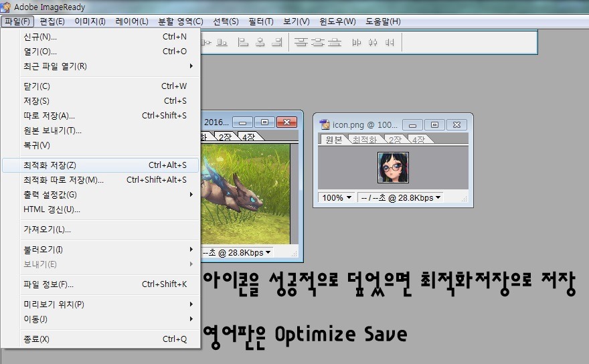Open the 편집(E) menu
The height and width of the screenshot is (364, 589).
coord(52,21)
